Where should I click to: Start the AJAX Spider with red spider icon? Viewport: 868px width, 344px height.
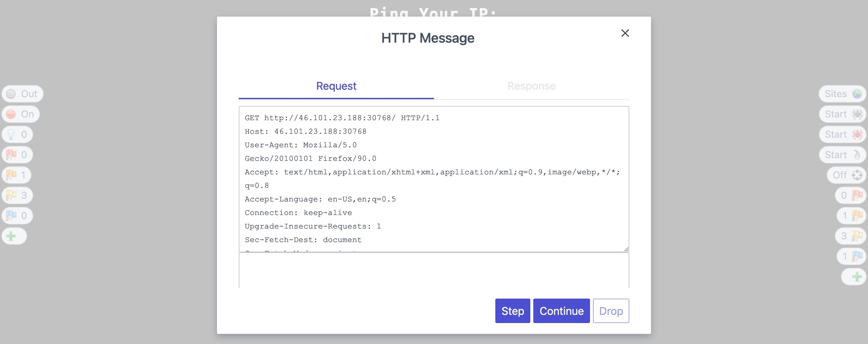(x=842, y=134)
